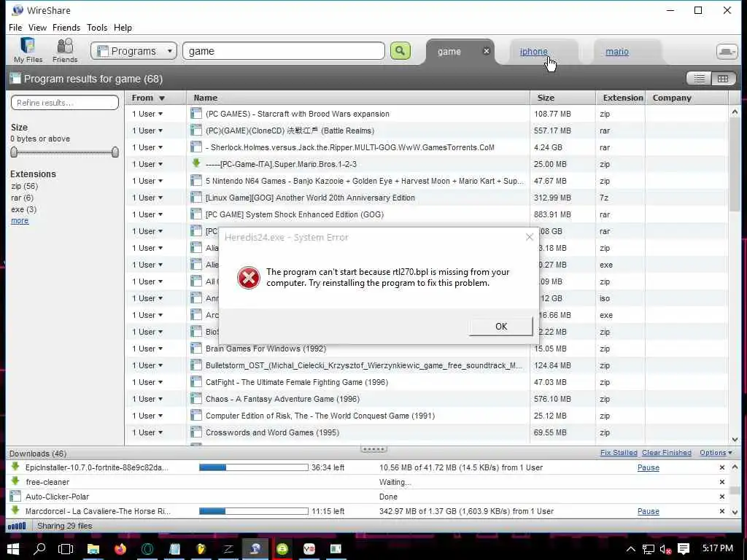Click the connection strength status icon
The width and height of the screenshot is (747, 560).
pos(18,526)
